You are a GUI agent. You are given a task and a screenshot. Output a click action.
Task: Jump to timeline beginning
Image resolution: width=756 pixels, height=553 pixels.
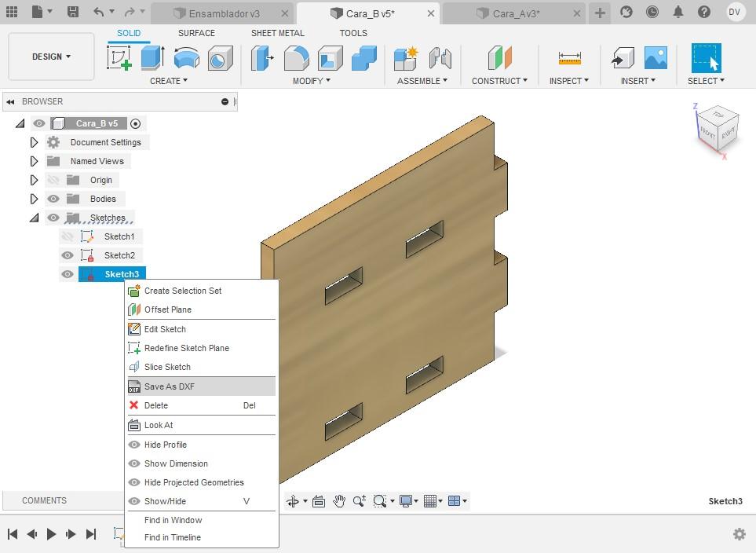tap(13, 533)
